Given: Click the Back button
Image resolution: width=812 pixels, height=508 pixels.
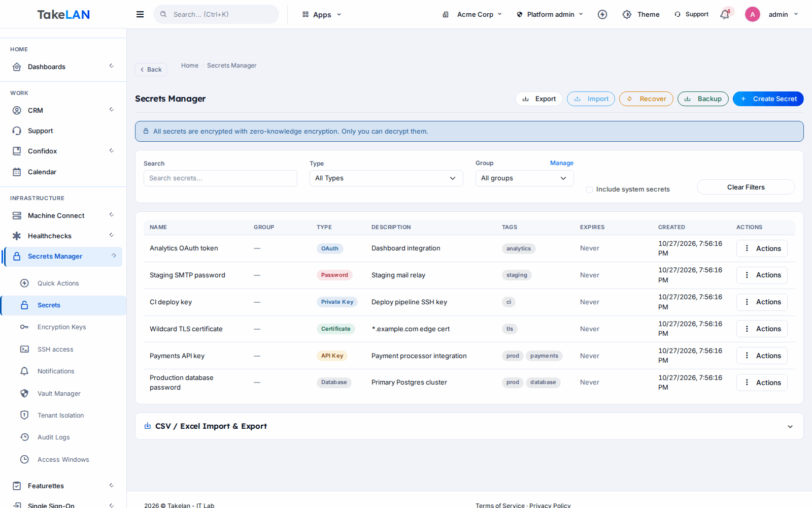Looking at the screenshot, I should (x=151, y=70).
